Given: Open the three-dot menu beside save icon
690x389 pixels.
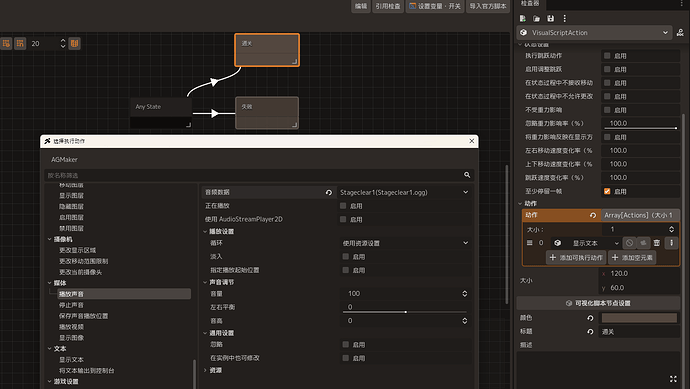Looking at the screenshot, I should click(x=565, y=18).
